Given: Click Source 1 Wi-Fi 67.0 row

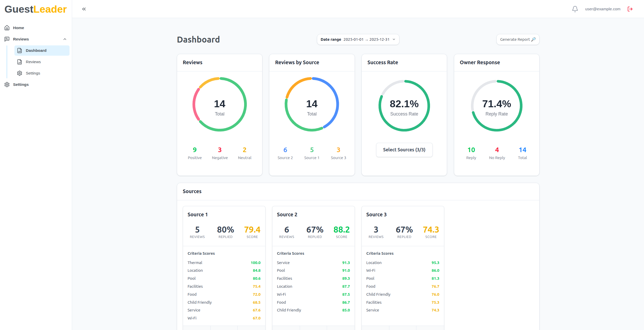Looking at the screenshot, I should coord(224,318).
